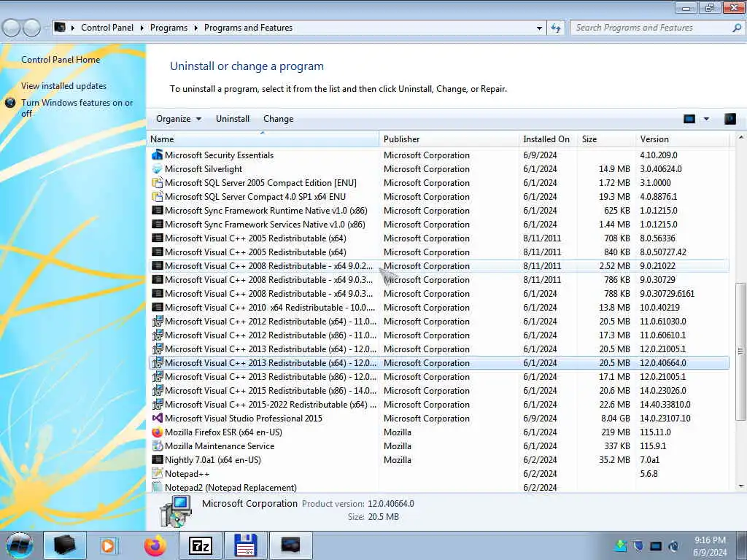The width and height of the screenshot is (747, 560).
Task: Click the Notepad2 (Notepad Replacement) icon
Action: (157, 487)
